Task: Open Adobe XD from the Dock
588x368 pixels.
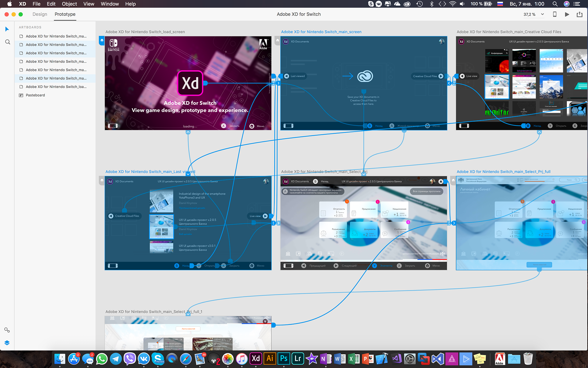Action: (x=256, y=359)
